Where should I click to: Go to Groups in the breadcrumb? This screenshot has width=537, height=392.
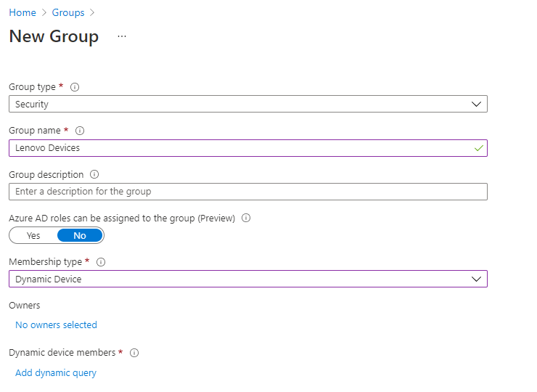tap(68, 12)
